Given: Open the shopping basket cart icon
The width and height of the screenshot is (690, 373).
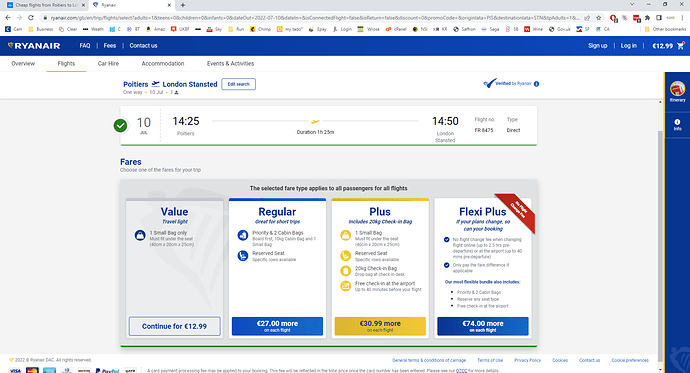Looking at the screenshot, I should (x=681, y=45).
